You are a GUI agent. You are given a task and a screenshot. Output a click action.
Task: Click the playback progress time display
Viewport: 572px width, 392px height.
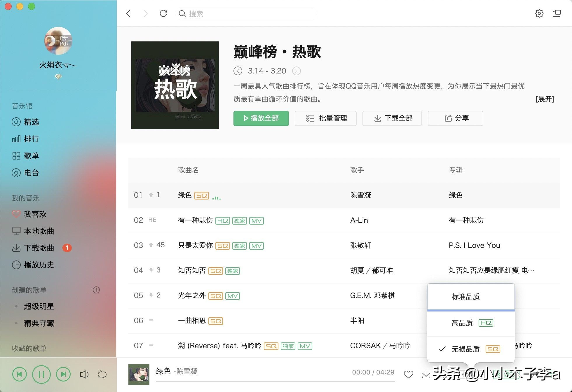[x=372, y=372]
